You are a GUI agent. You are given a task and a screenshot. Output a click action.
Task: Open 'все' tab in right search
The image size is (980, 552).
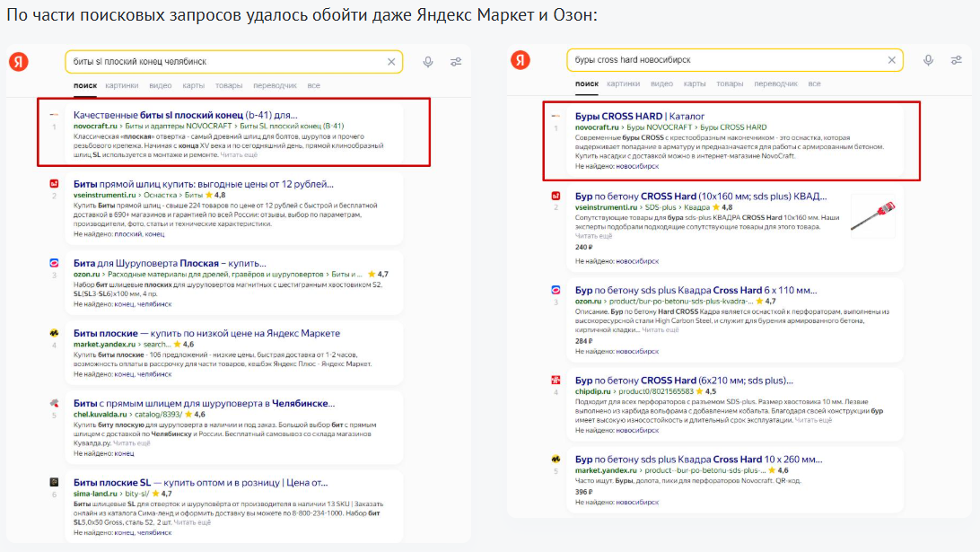click(814, 83)
